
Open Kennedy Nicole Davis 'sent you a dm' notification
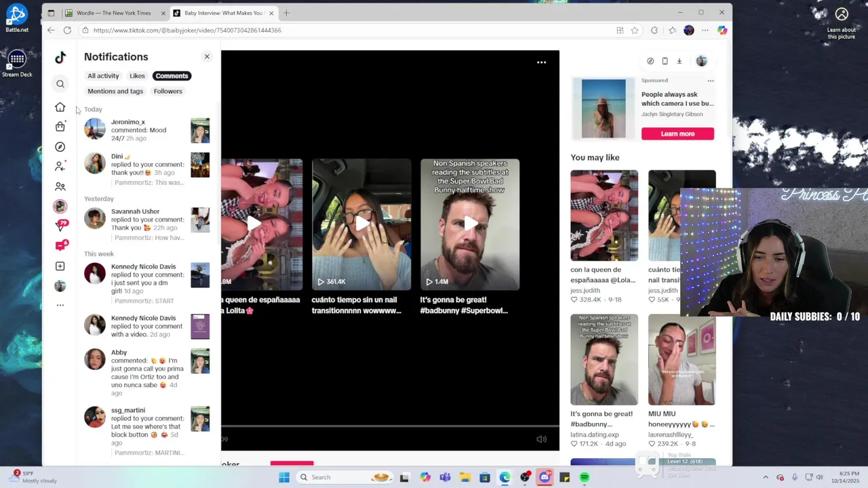[x=147, y=283]
